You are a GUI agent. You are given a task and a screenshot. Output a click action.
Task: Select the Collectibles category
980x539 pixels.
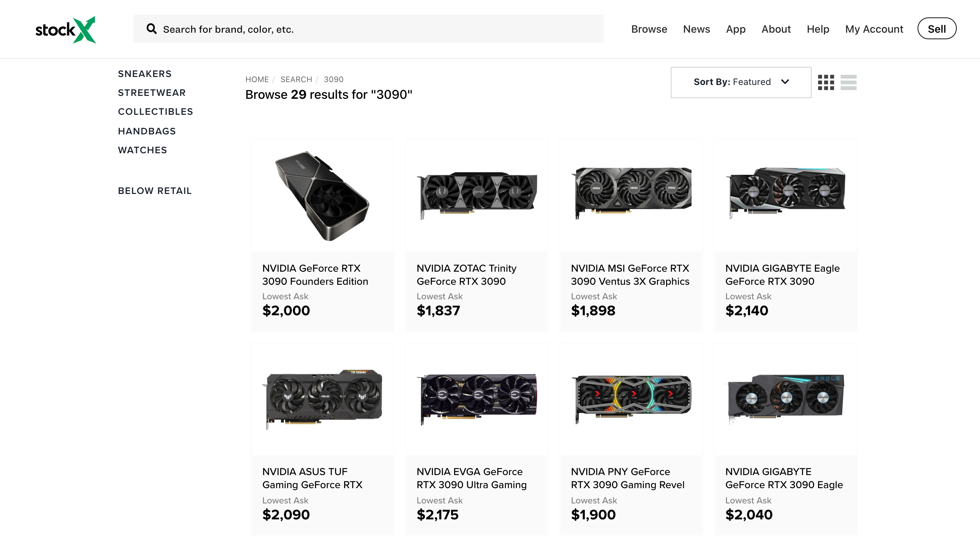(x=155, y=112)
